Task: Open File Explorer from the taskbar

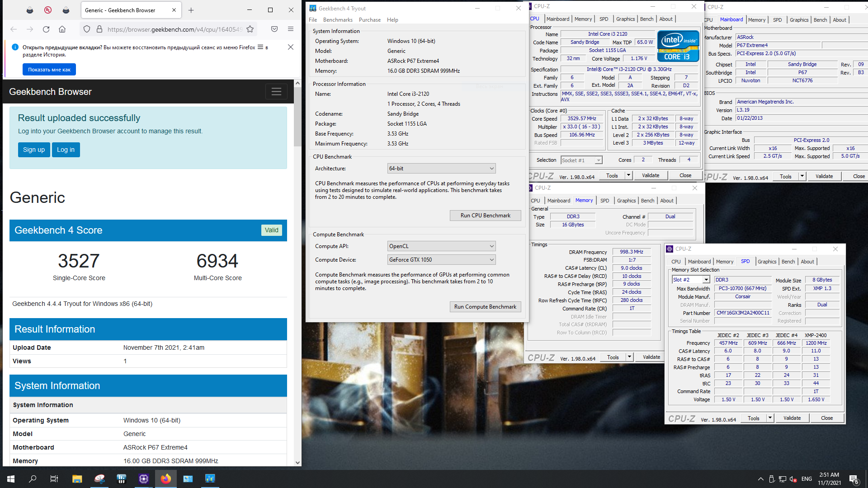Action: (x=77, y=479)
